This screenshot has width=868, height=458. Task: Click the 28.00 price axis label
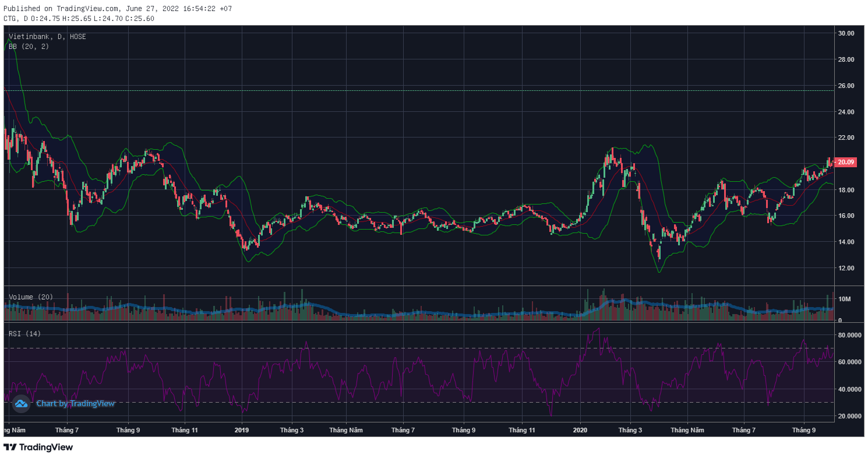[x=845, y=59]
